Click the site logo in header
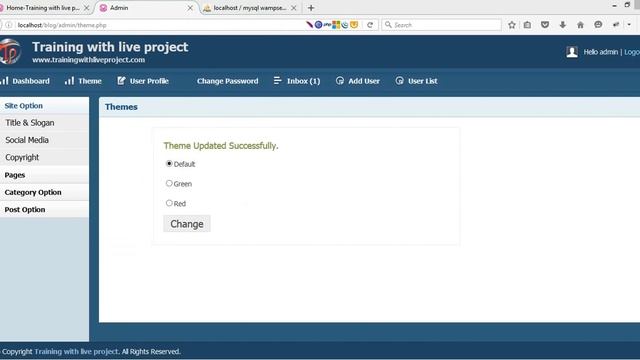 pyautogui.click(x=10, y=51)
